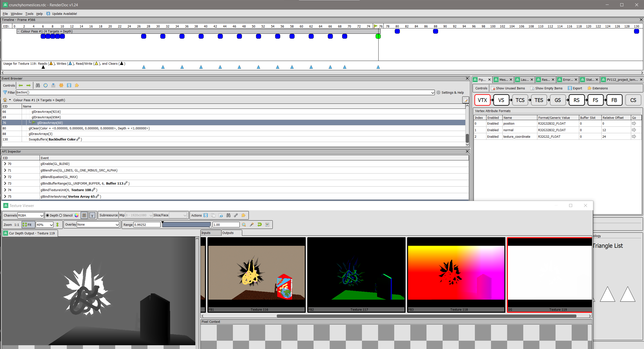The width and height of the screenshot is (644, 349).
Task: Click Settings & Help button
Action: coord(450,92)
